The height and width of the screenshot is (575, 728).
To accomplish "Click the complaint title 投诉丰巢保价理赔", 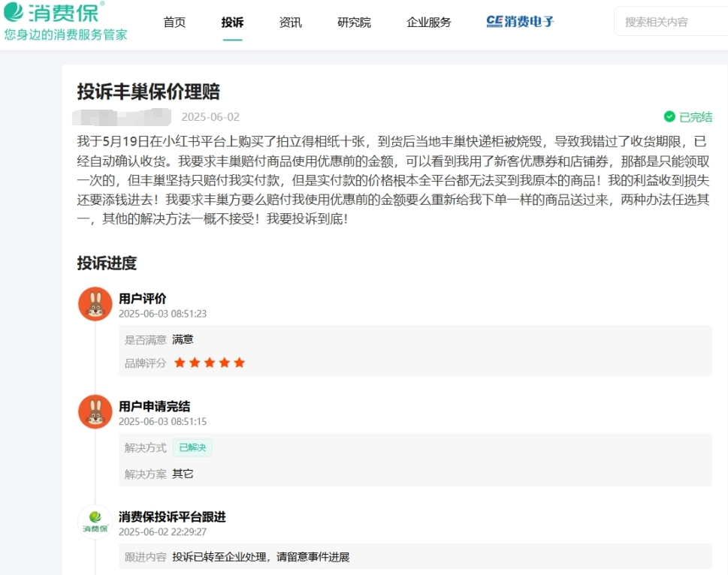I will point(149,92).
